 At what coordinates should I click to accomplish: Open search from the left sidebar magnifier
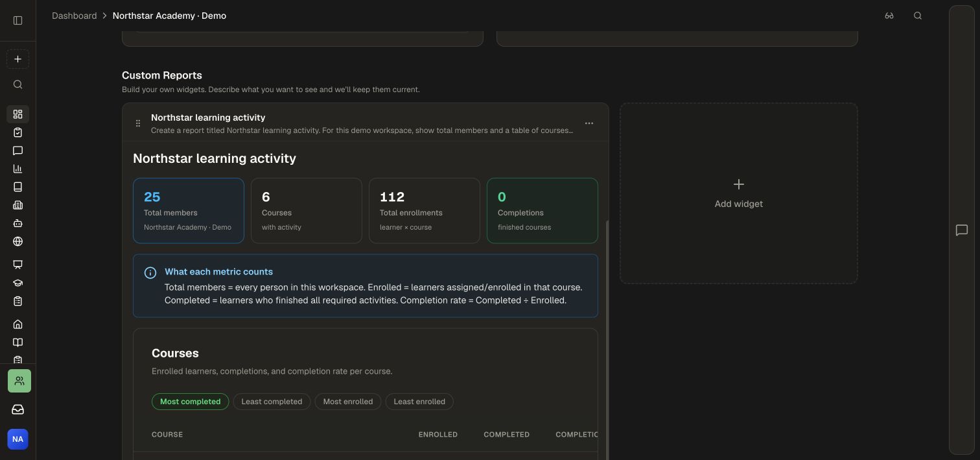pos(17,84)
